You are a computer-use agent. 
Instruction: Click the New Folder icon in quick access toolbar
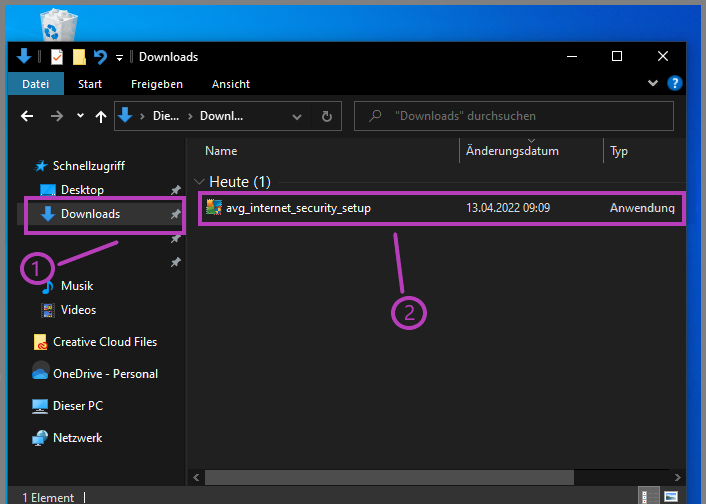[x=79, y=57]
